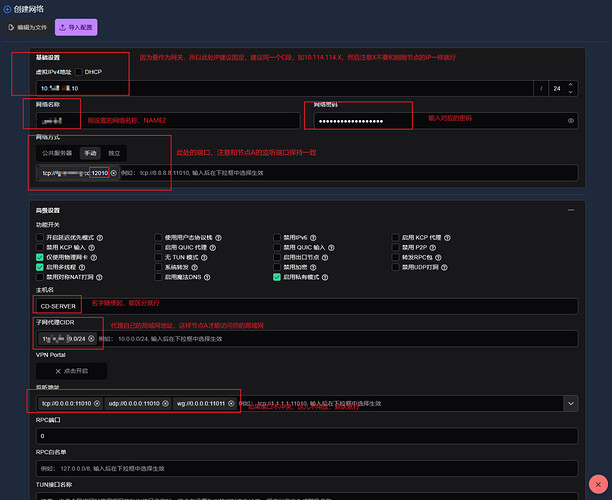612x500 pixels.
Task: Open help icon beside 系统转发
Action: 194,267
